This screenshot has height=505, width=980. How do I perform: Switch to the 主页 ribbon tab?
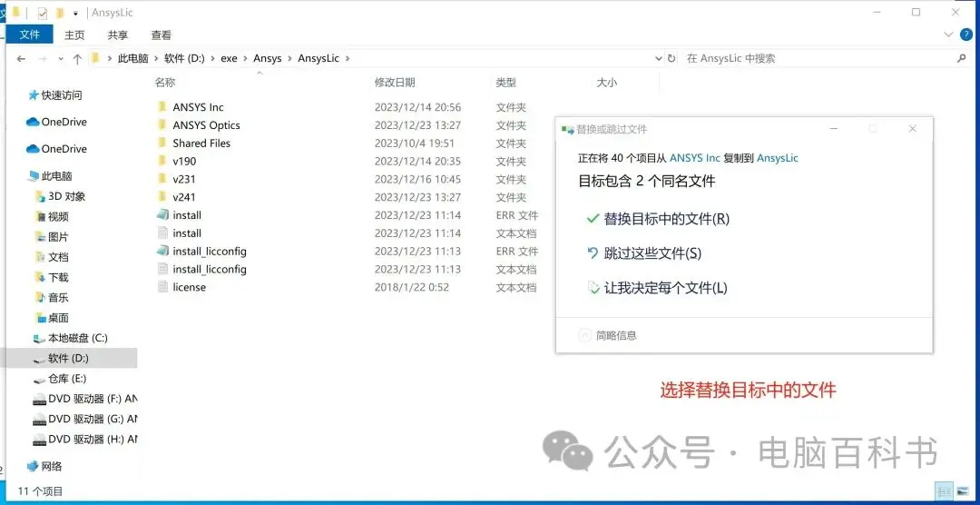(x=74, y=35)
